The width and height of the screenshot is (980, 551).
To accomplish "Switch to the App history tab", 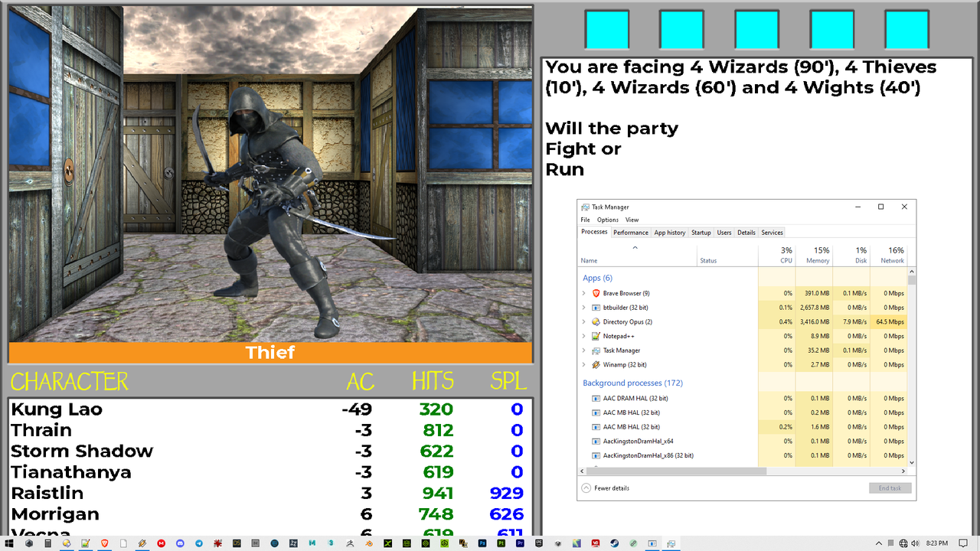I will click(670, 233).
